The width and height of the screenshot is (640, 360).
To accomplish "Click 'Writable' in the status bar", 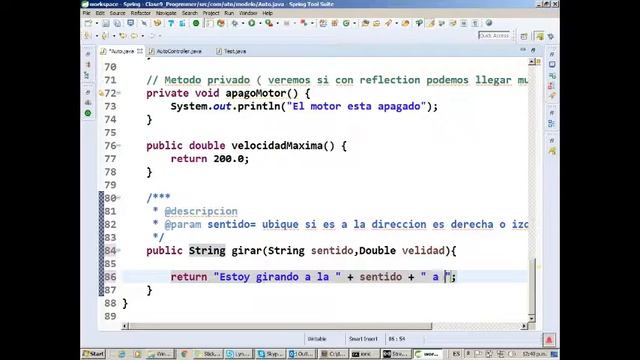I will [x=317, y=339].
